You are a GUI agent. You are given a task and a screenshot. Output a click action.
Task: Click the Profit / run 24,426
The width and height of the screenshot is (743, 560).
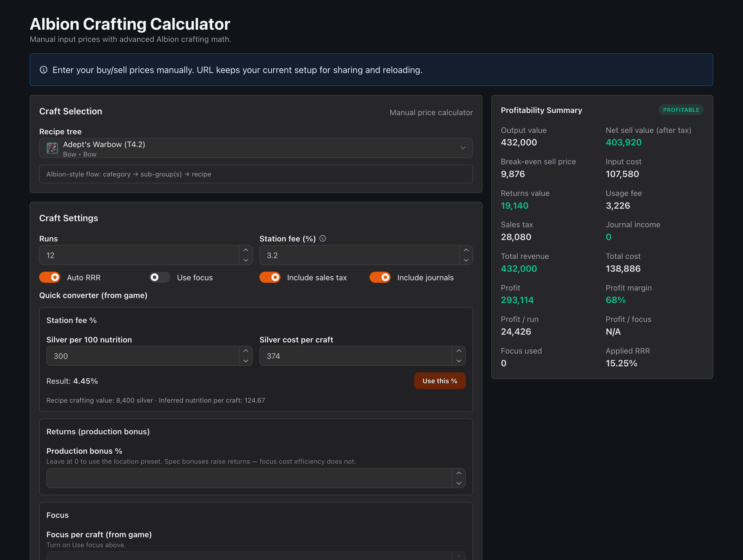tap(516, 332)
